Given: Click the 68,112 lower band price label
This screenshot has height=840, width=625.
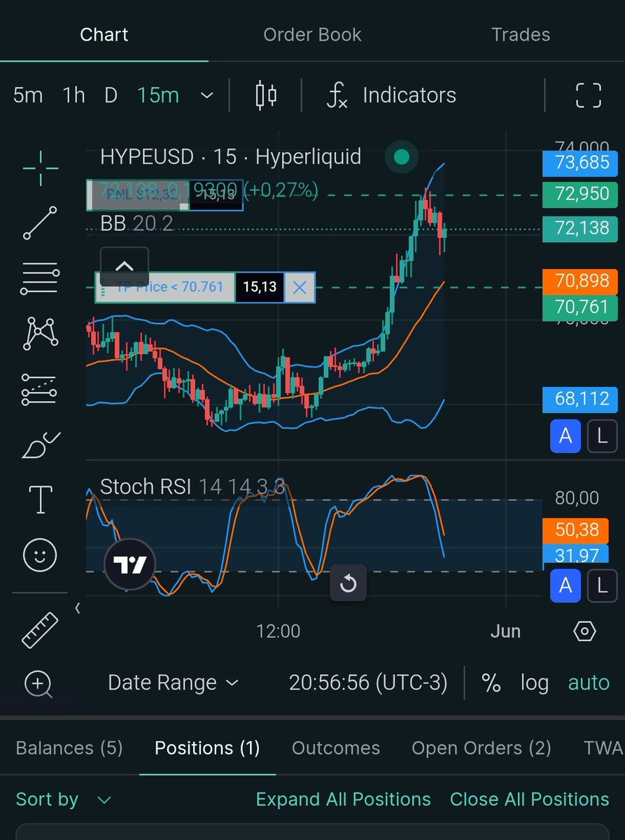Looking at the screenshot, I should tap(580, 400).
